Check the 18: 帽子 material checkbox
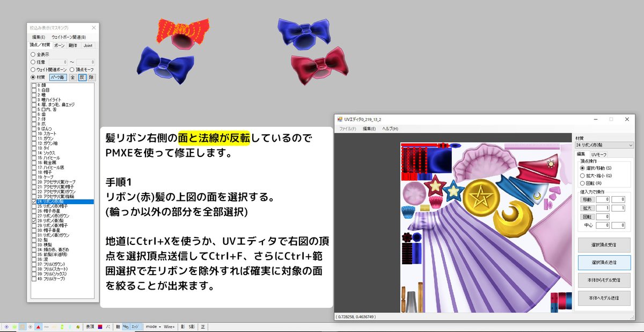 [x=34, y=172]
